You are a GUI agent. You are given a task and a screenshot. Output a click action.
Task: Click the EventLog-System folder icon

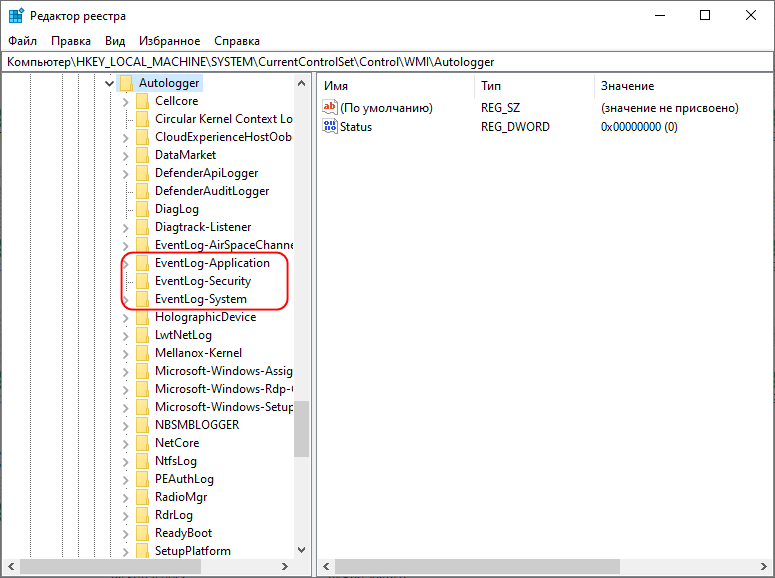click(x=142, y=299)
